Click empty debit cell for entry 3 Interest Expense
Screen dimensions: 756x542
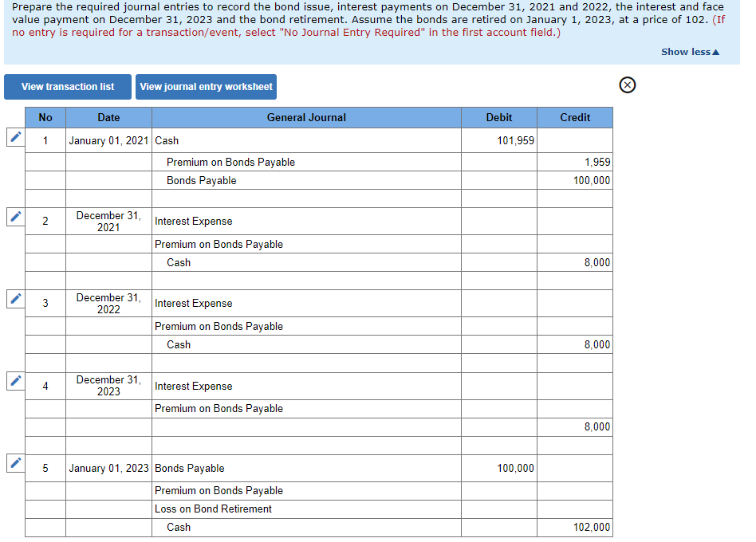pyautogui.click(x=499, y=304)
